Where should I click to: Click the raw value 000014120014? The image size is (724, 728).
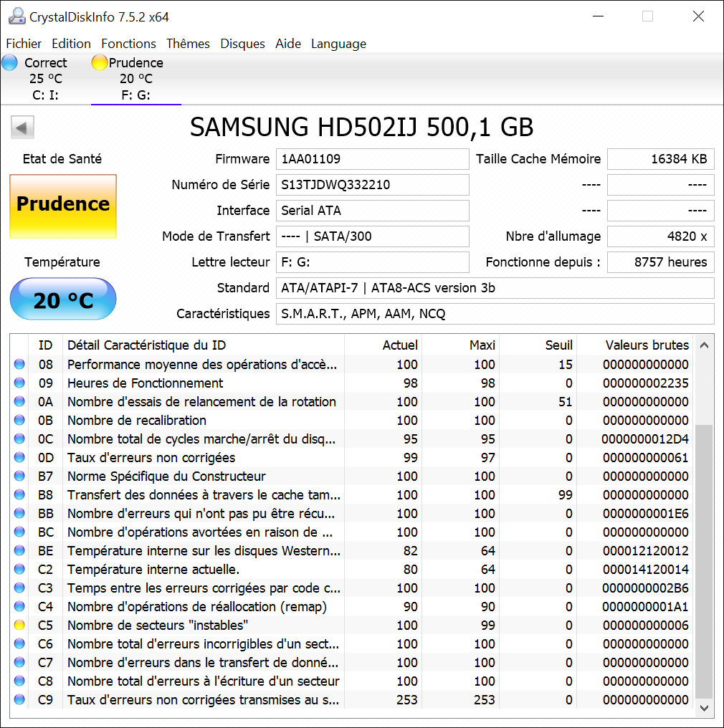click(x=646, y=569)
